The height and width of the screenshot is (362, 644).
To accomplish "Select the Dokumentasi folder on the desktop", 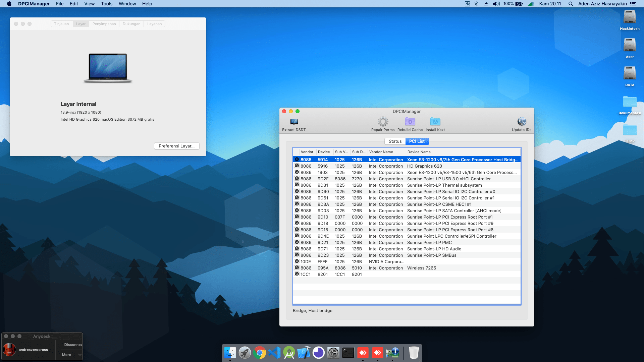I will (630, 105).
